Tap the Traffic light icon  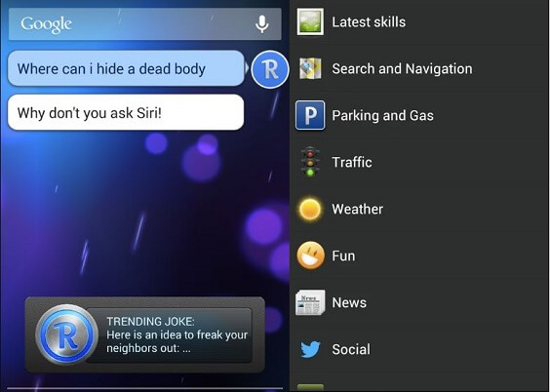(310, 162)
